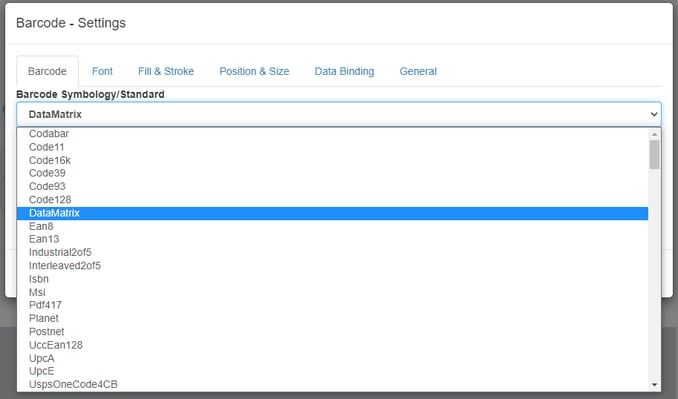Open the Fill & Stroke tab

click(166, 71)
